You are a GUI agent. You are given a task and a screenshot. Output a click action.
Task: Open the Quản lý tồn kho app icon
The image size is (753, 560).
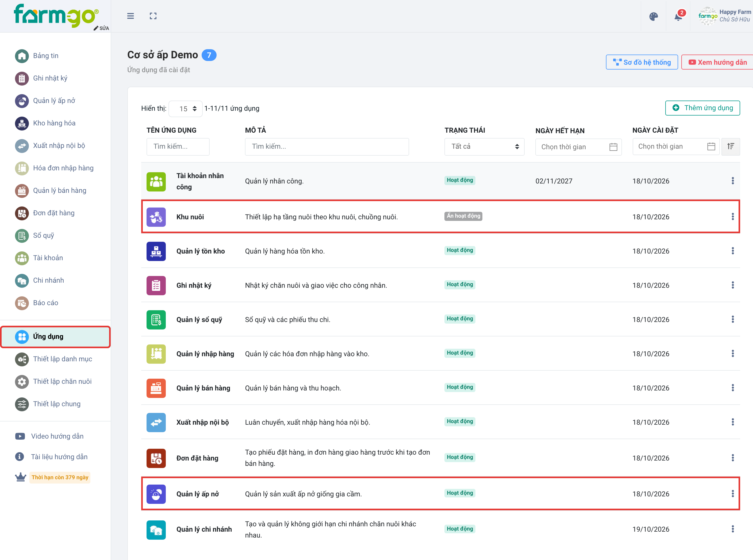pos(156,251)
